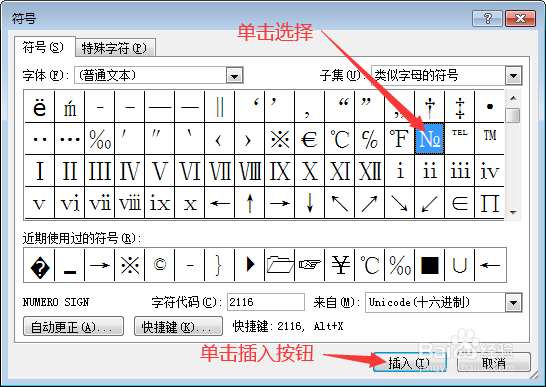Select small Roman numeral ⅸ symbol
The width and height of the screenshot is (546, 387).
(x=159, y=203)
